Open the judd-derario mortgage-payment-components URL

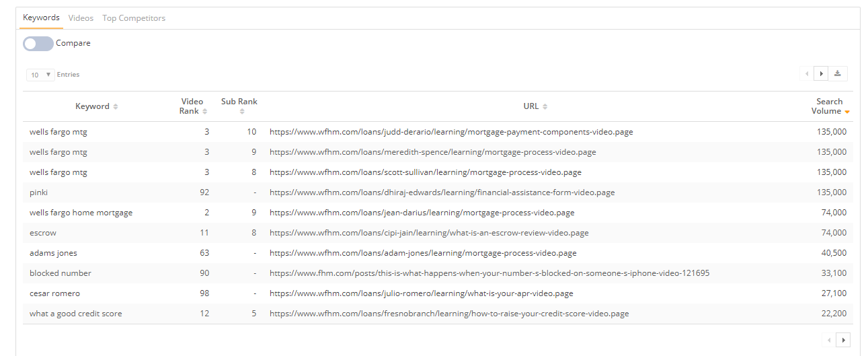click(451, 132)
